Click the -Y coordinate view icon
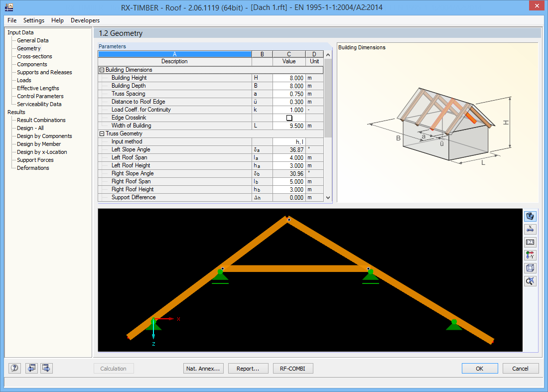The height and width of the screenshot is (392, 548). coord(530,255)
